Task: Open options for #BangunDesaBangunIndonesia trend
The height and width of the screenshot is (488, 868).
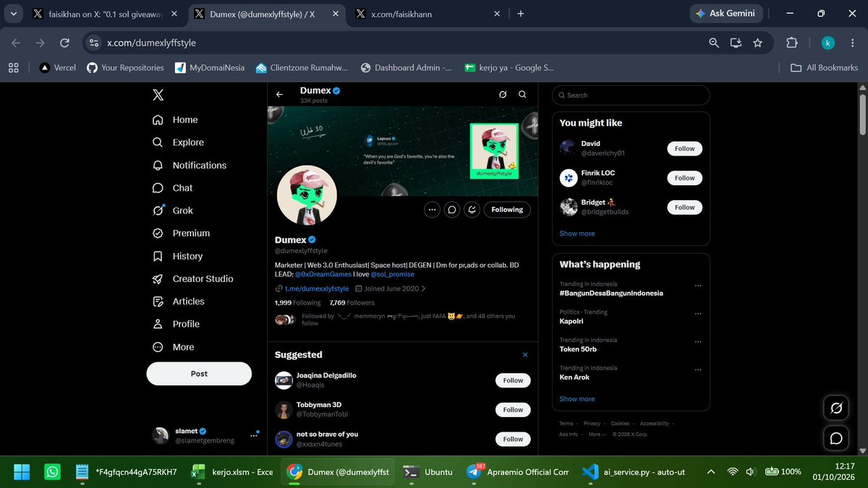Action: (x=698, y=286)
